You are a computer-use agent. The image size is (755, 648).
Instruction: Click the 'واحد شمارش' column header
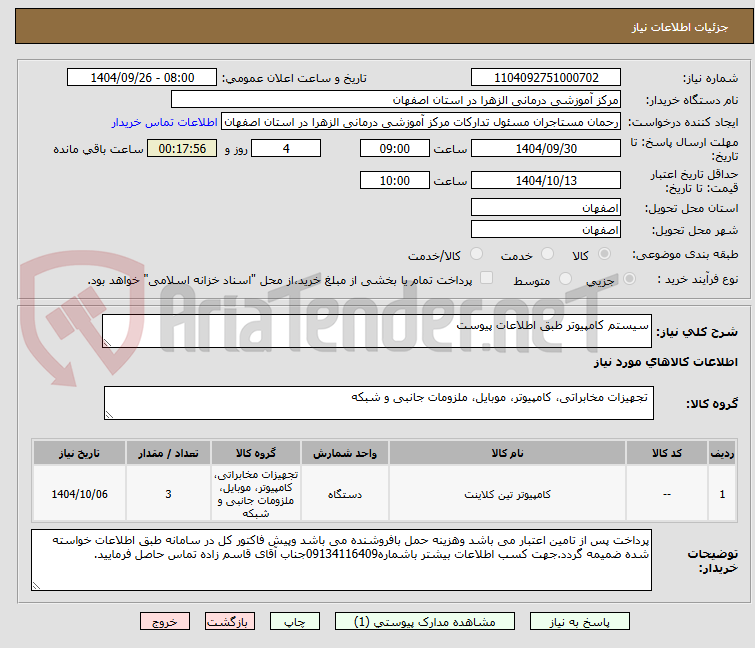345,453
